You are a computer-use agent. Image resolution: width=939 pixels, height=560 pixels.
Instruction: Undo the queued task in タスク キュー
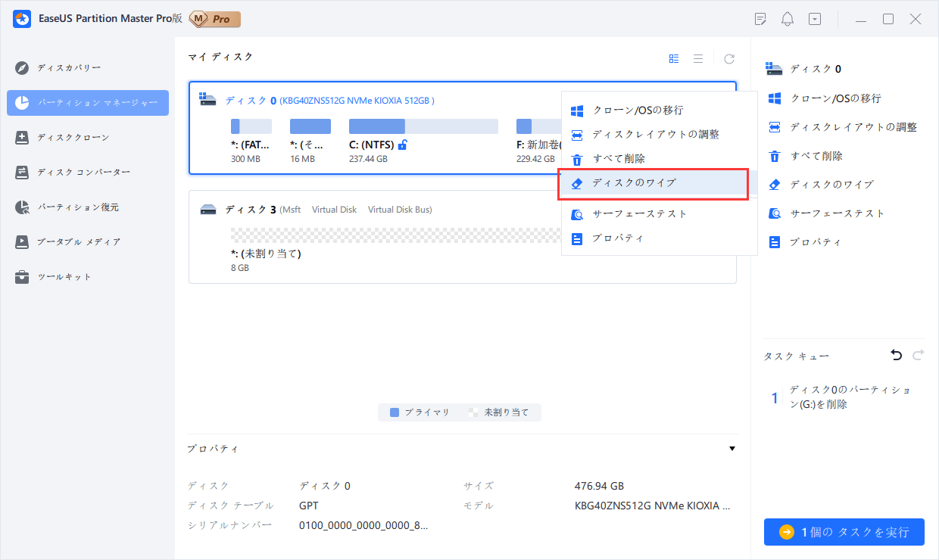point(897,354)
